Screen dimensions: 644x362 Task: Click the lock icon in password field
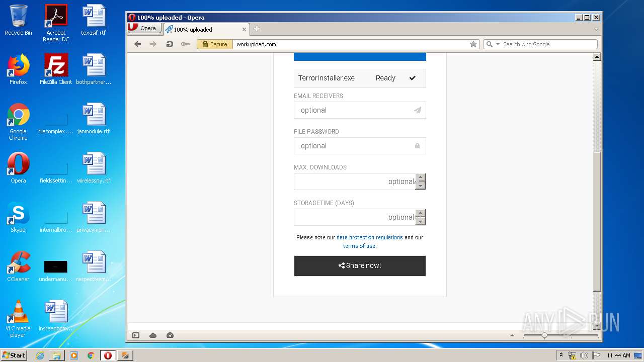417,146
